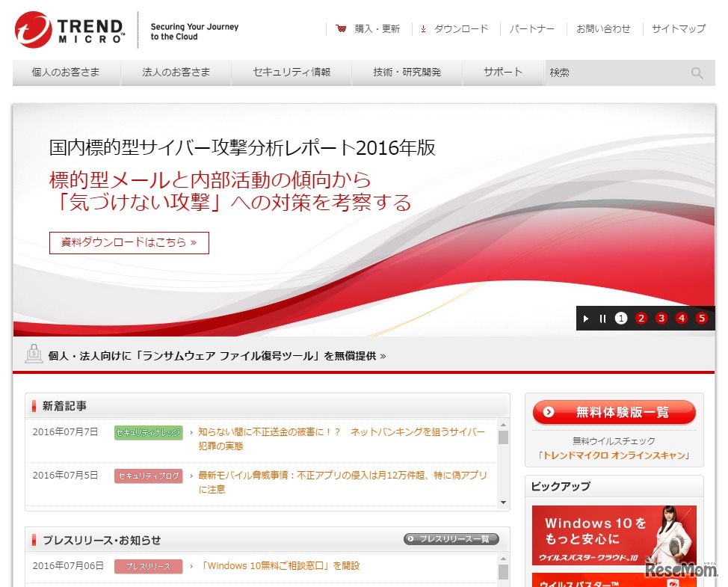Click the 無料体験版一覧 button

[614, 412]
